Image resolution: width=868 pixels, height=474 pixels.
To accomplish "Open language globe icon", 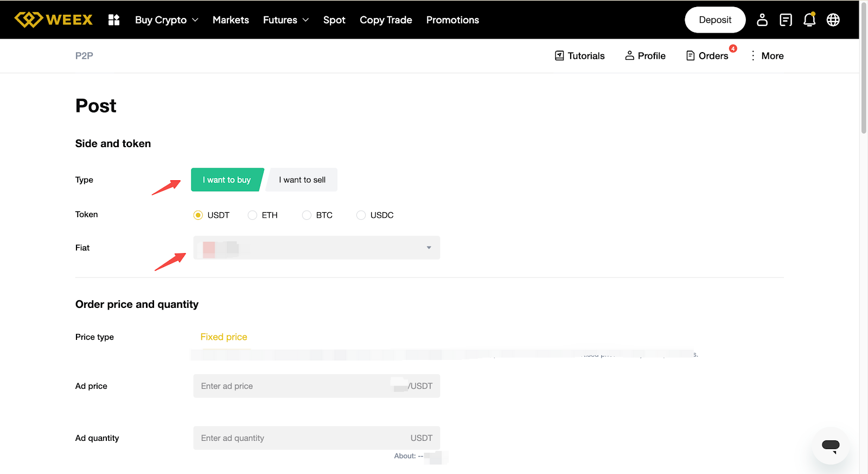I will [x=833, y=20].
